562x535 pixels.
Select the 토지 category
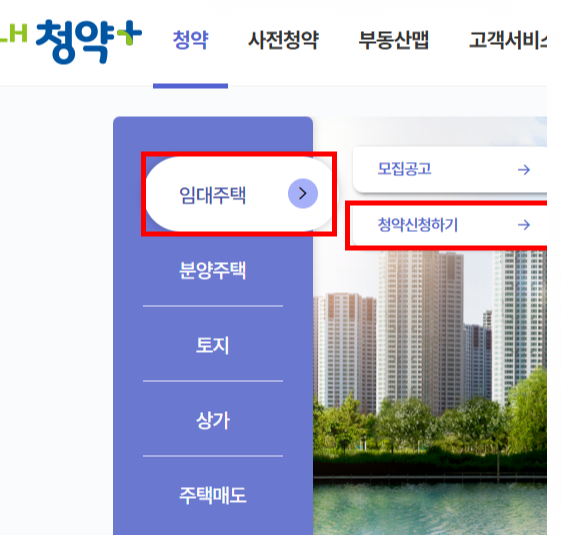213,345
